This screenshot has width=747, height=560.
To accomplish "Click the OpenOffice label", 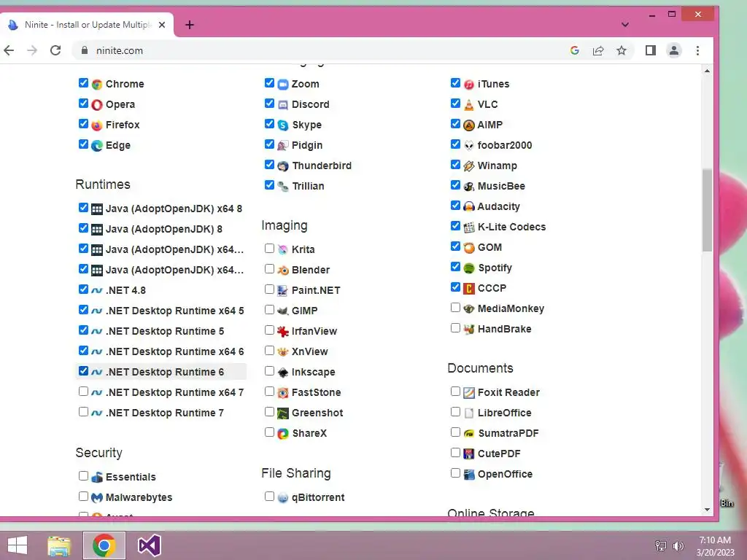I will click(x=505, y=475).
